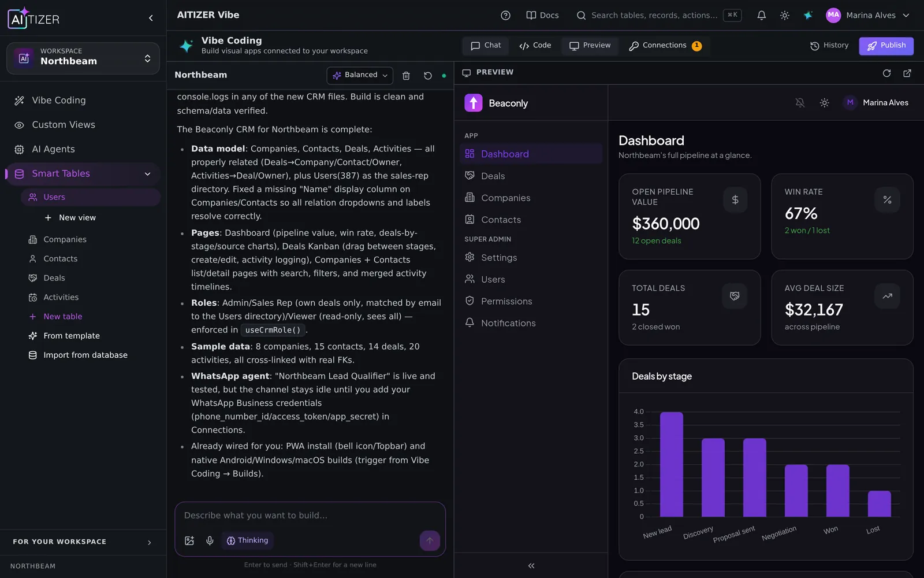This screenshot has height=578, width=924.
Task: Switch to the Preview tab
Action: click(590, 46)
